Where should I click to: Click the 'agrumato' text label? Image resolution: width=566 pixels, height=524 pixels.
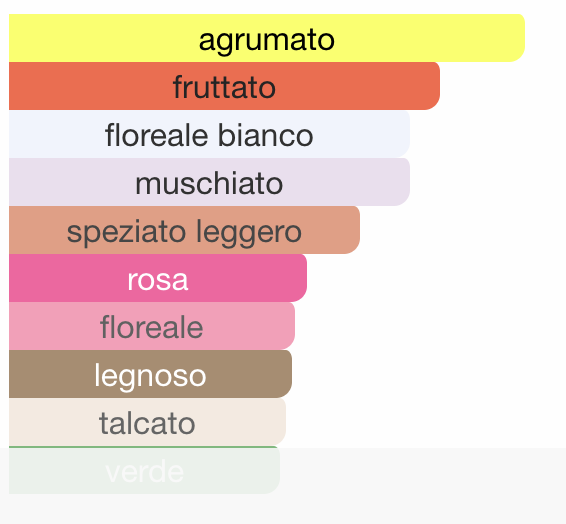tap(267, 41)
